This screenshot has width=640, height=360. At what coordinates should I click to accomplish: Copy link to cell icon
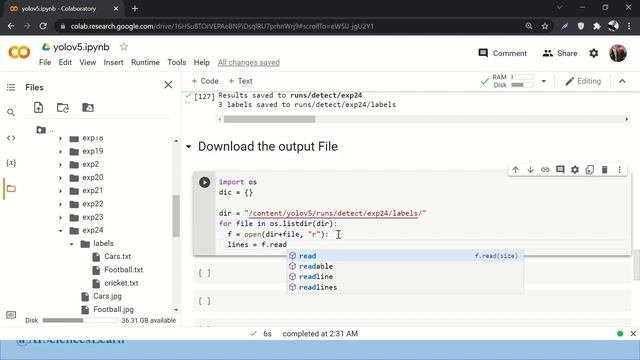pos(545,169)
